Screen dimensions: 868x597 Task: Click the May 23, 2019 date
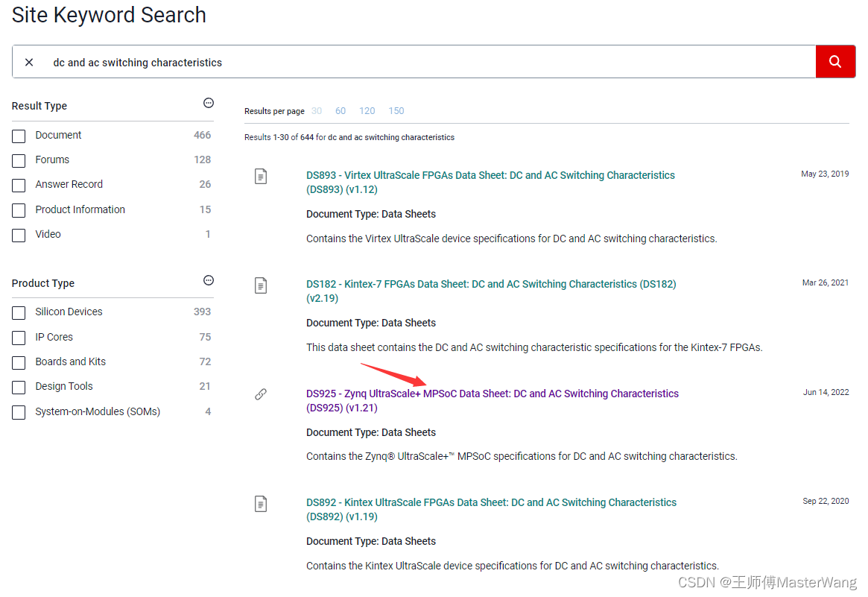click(x=825, y=174)
